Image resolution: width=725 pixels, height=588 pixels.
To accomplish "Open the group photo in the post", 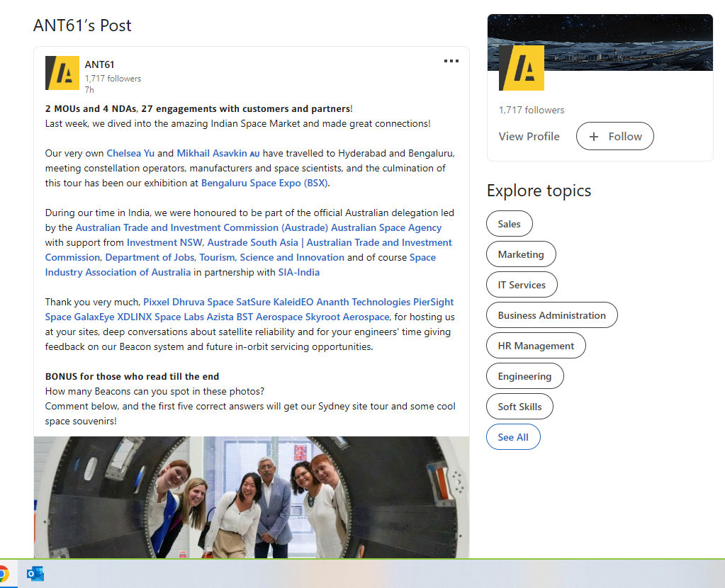I will [x=252, y=497].
